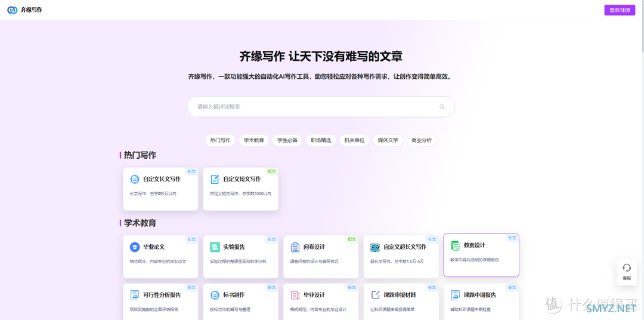Click the 自定义超长文写作 book icon
Screen dimensions: 644x320
[375, 247]
